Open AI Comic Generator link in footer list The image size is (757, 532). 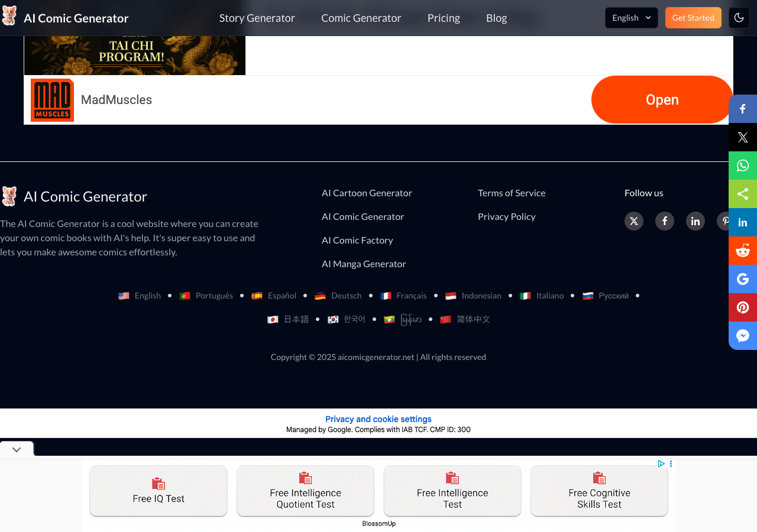pyautogui.click(x=363, y=216)
